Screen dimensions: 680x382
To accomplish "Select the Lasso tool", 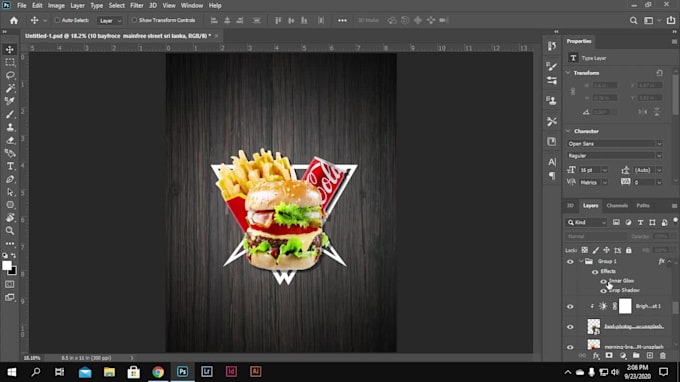I will (x=10, y=75).
